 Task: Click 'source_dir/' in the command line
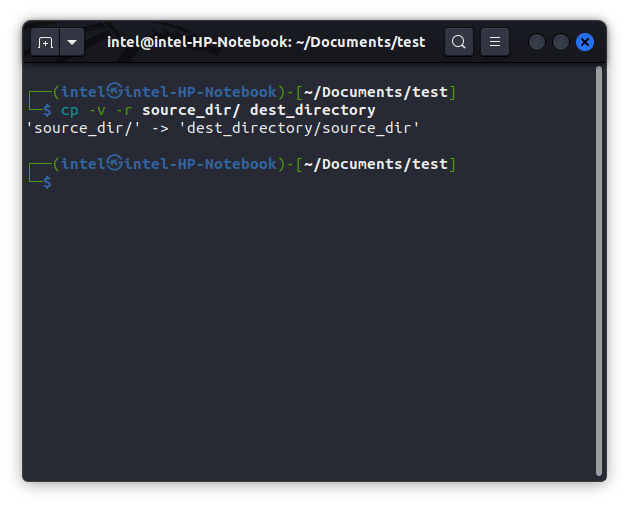(x=191, y=110)
